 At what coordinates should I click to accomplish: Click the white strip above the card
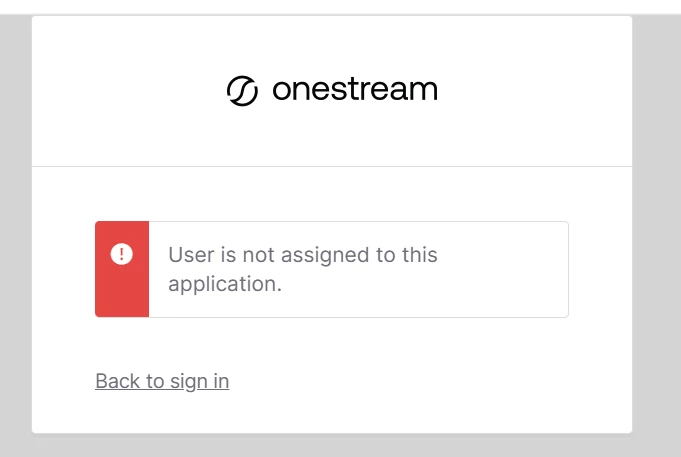tap(340, 7)
